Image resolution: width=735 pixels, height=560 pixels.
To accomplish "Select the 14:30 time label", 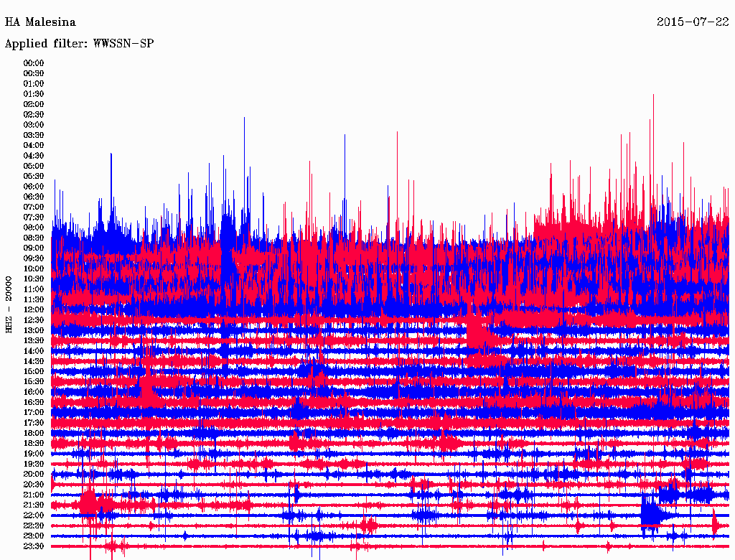I will click(x=34, y=362).
